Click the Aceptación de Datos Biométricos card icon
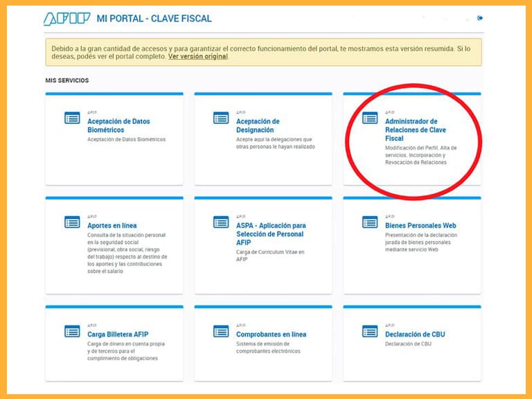The height and width of the screenshot is (399, 532). (72, 118)
